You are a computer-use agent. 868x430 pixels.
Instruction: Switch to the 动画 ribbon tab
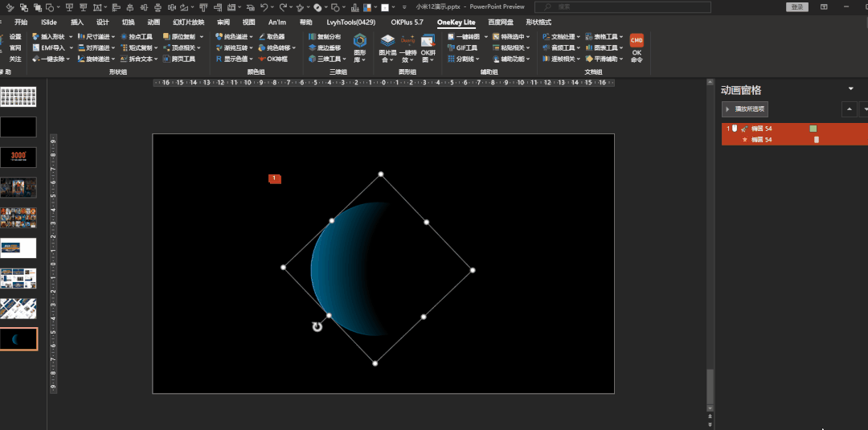(x=154, y=23)
